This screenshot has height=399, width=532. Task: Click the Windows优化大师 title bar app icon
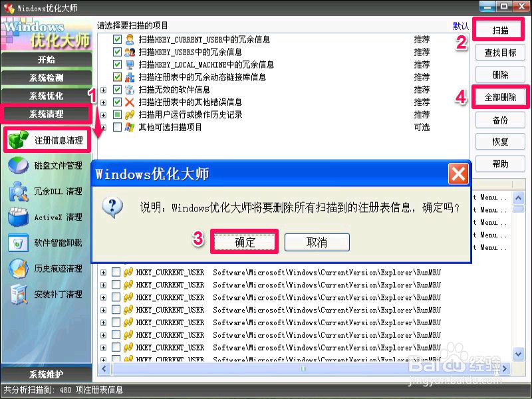(9, 8)
